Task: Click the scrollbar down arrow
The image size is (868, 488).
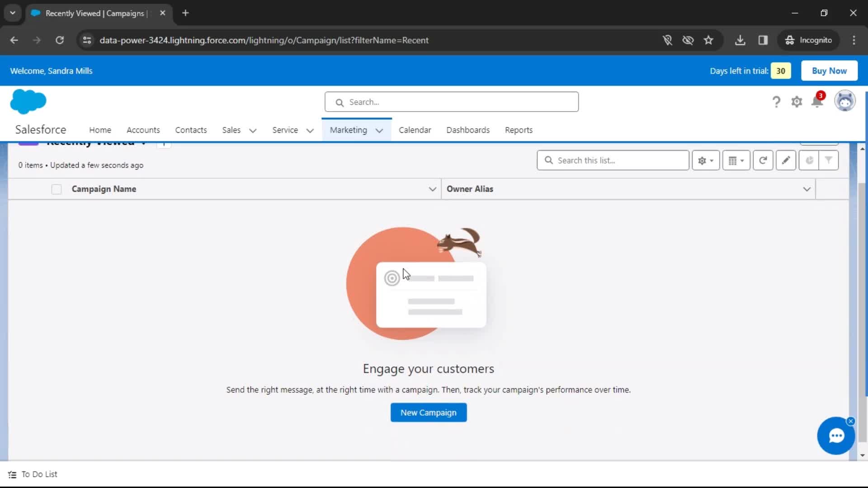Action: point(863,455)
